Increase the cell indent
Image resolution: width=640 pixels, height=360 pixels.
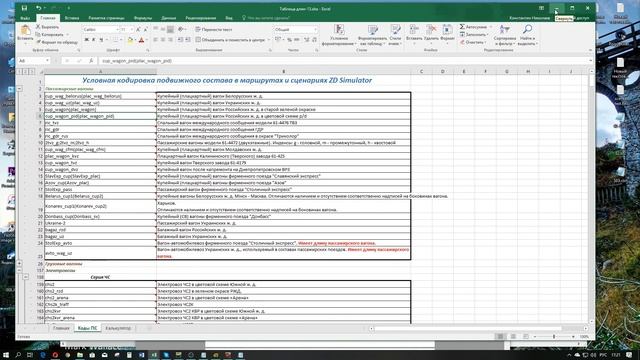(188, 40)
